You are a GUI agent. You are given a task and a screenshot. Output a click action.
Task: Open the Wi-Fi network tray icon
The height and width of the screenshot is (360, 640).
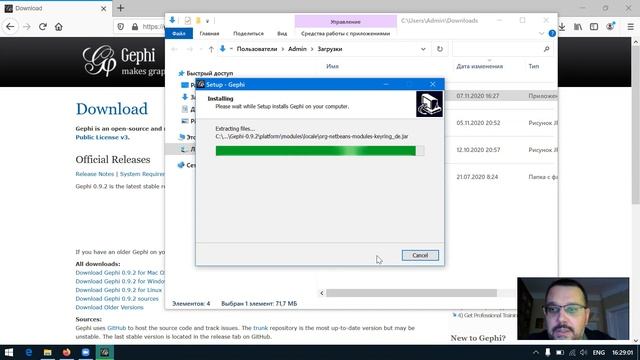click(572, 352)
